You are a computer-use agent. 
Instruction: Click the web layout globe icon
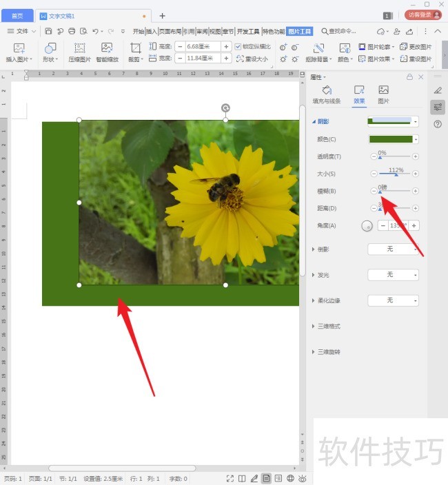pos(290,479)
